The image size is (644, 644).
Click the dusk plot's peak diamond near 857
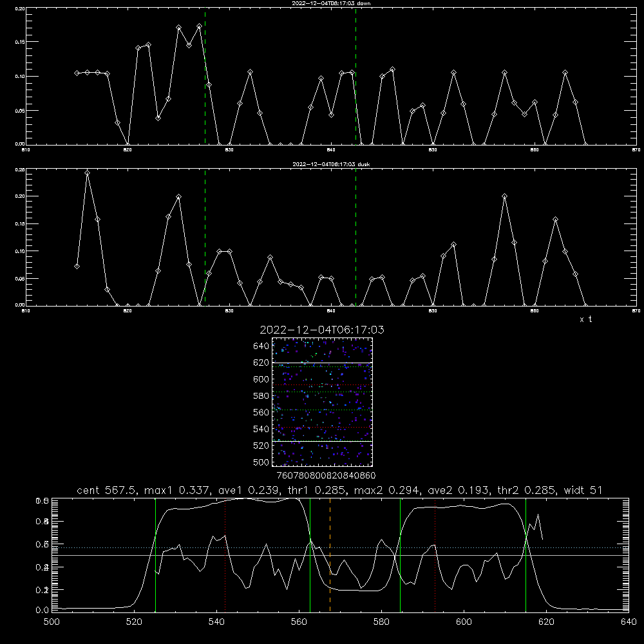(505, 196)
